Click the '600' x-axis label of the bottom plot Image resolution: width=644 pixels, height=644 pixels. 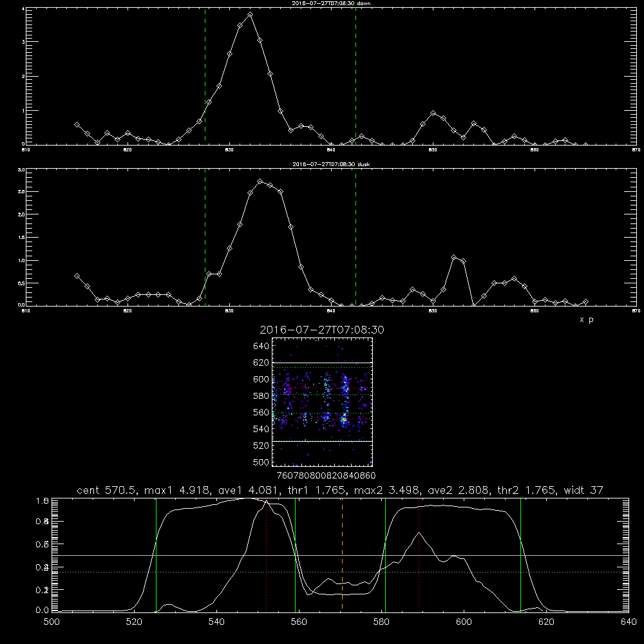point(464,622)
